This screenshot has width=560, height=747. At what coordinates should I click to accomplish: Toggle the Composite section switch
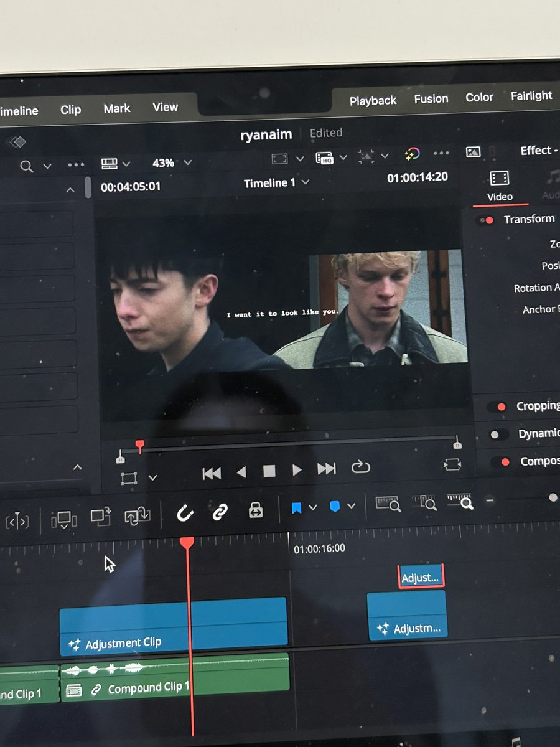500,462
